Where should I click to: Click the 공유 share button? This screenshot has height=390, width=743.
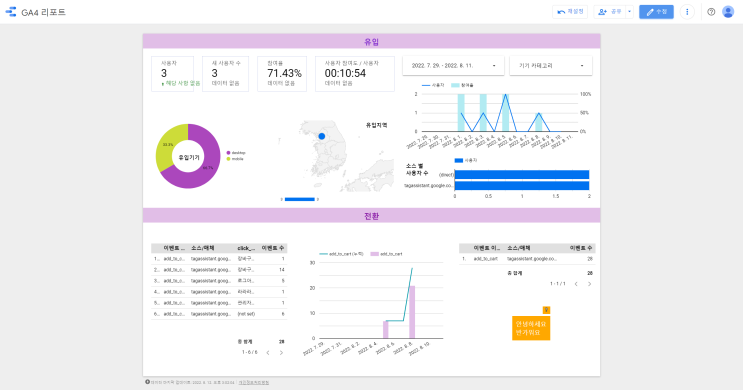point(610,12)
